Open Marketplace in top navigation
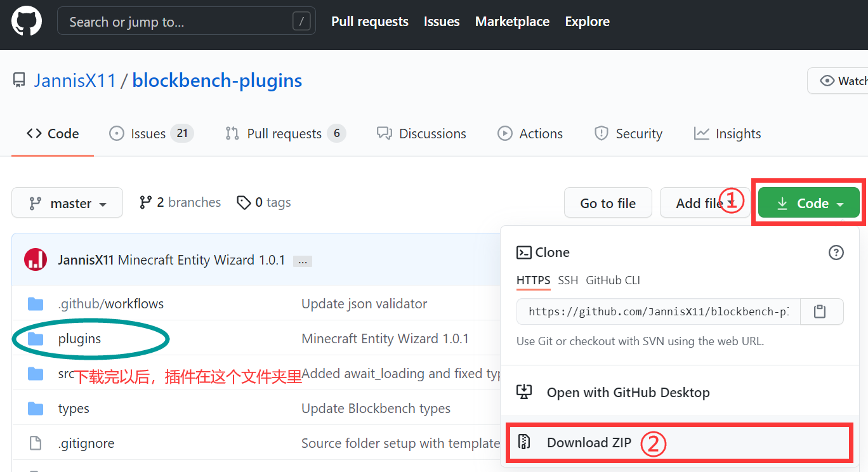 tap(512, 22)
